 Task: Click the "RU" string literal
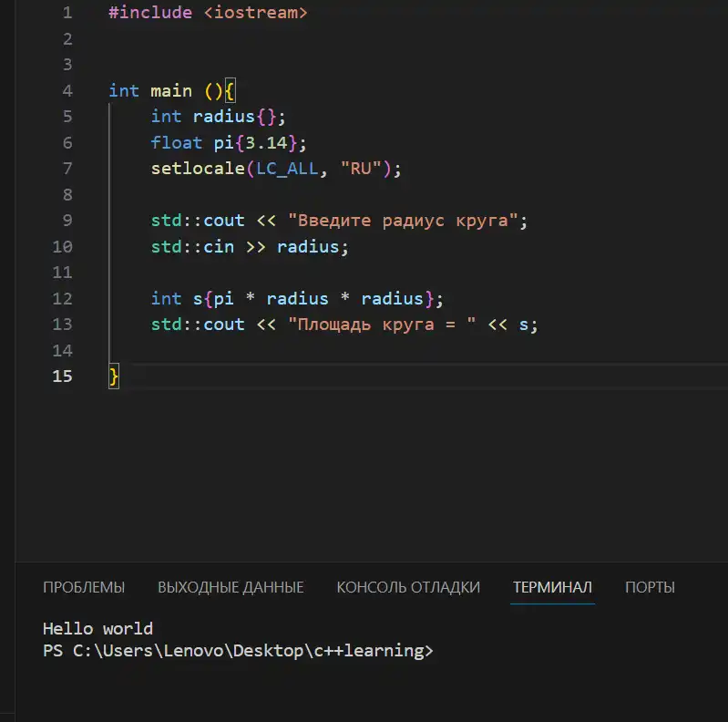[361, 168]
